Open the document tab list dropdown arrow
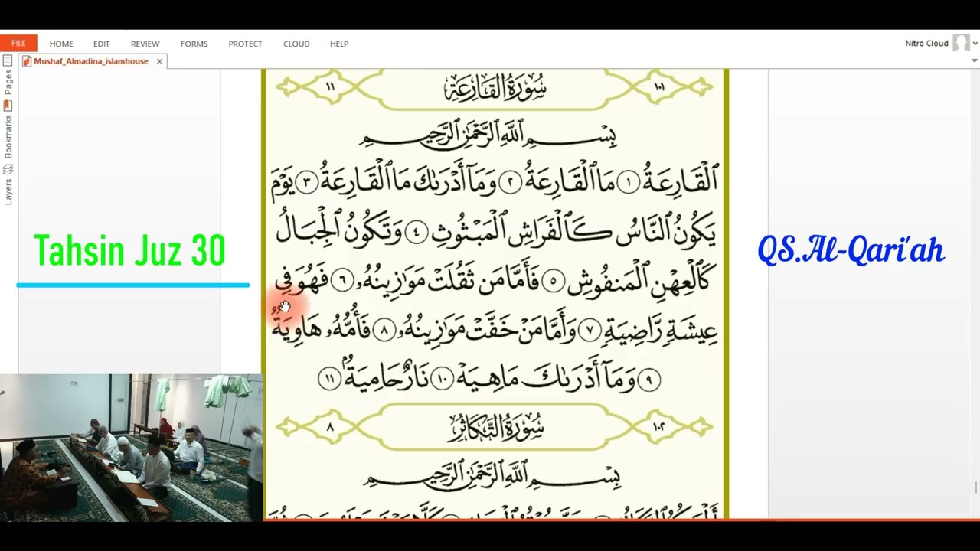The image size is (980, 551). click(x=975, y=61)
